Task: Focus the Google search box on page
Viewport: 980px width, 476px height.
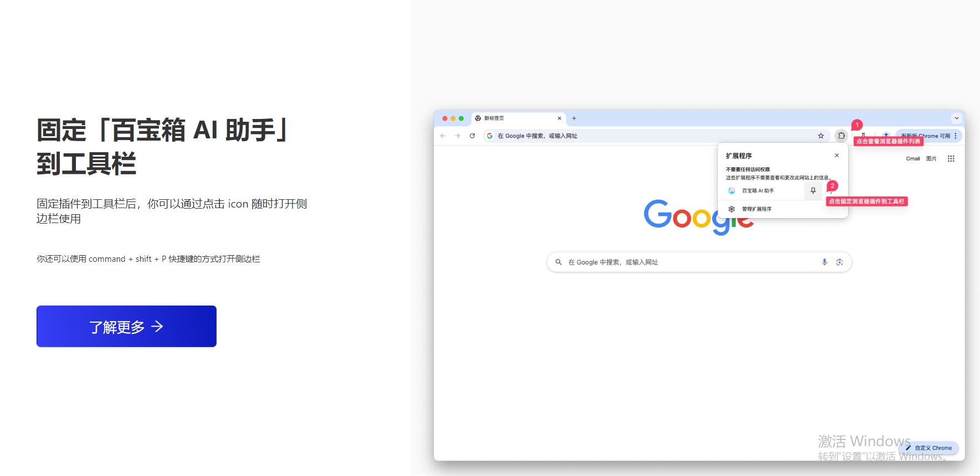Action: click(x=699, y=262)
